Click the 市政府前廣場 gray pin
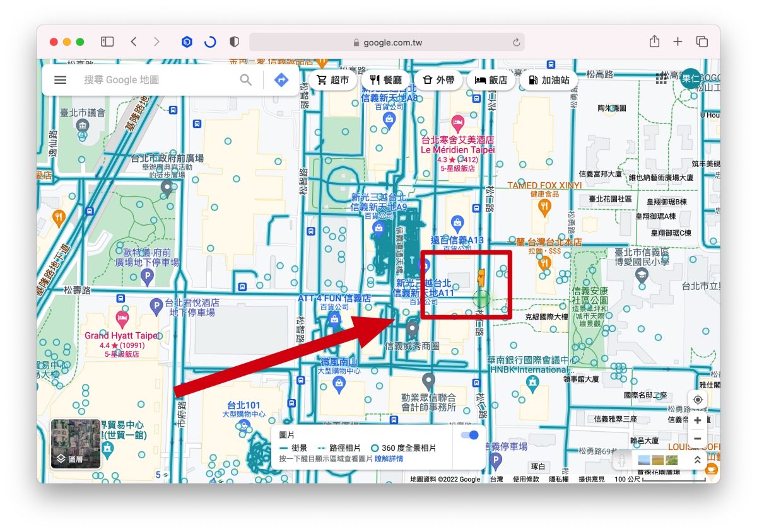 (x=167, y=187)
